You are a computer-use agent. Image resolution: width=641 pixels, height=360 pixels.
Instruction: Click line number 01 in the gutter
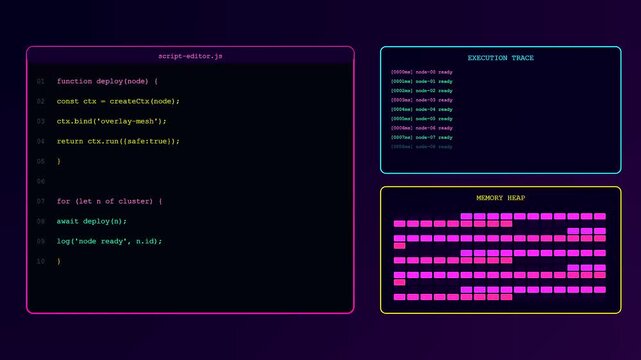[40, 81]
